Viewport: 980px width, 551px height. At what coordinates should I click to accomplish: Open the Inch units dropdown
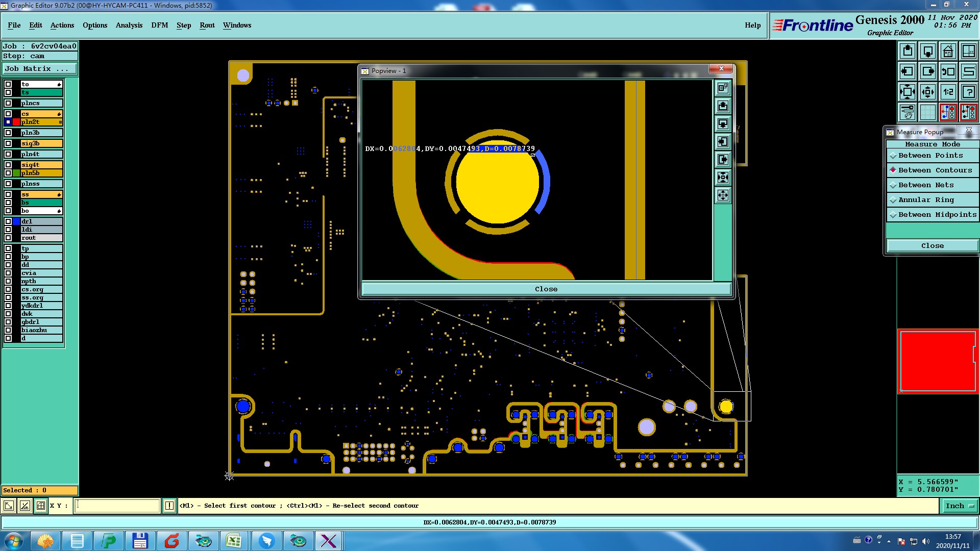(x=959, y=506)
